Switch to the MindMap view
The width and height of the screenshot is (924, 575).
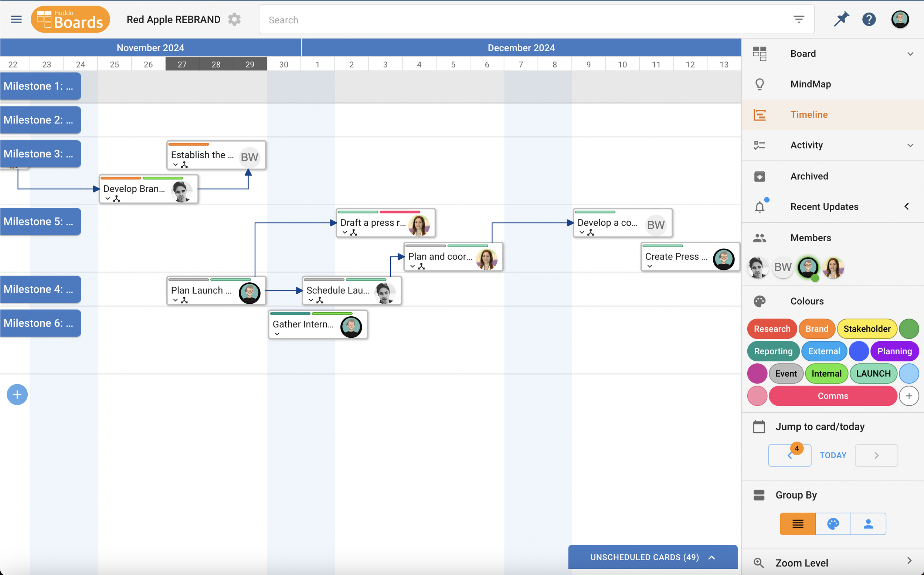coord(810,84)
